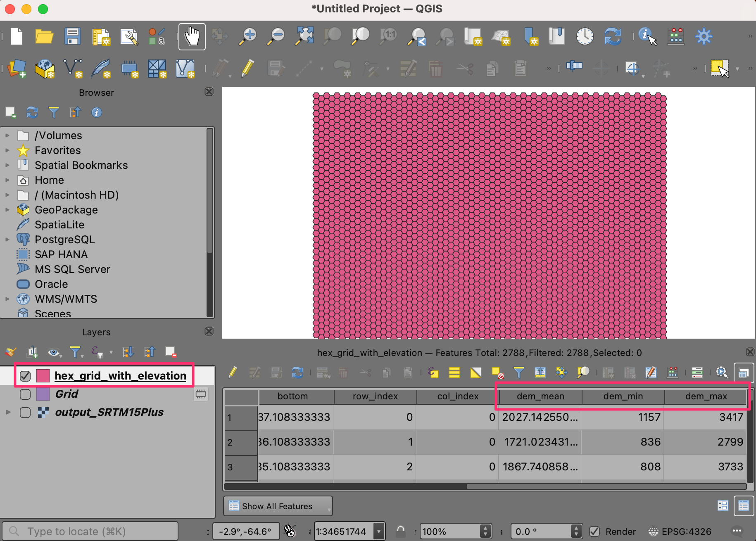Toggle the Render checkbox in status bar
Viewport: 756px width, 541px height.
point(594,532)
